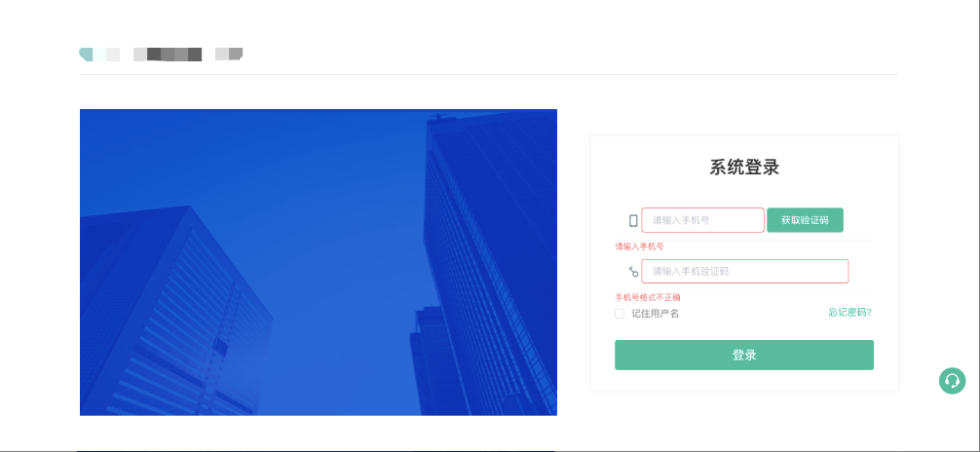
Task: Click the red 请输入手机号 error message
Action: coord(639,246)
